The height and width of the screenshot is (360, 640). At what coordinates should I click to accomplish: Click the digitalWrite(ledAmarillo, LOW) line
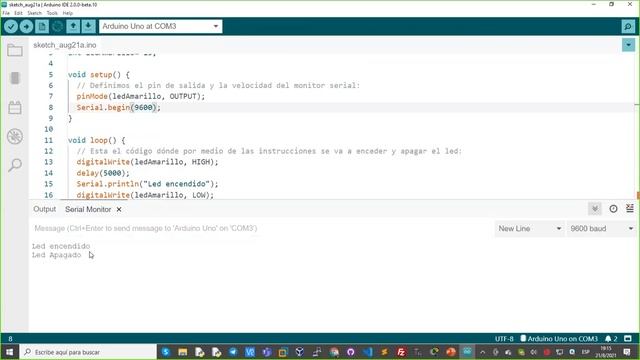pyautogui.click(x=145, y=195)
